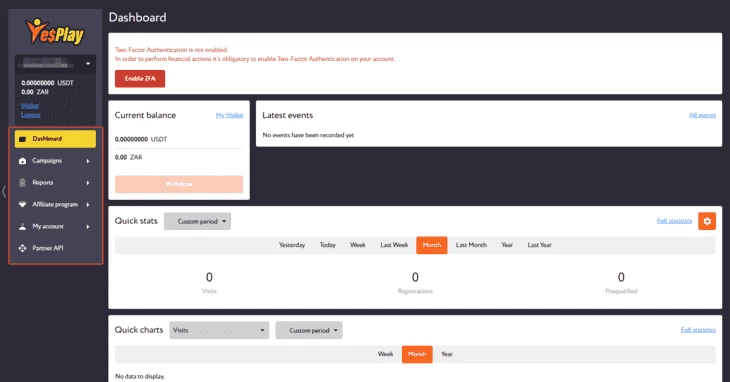Select Month in Quick charts

417,355
